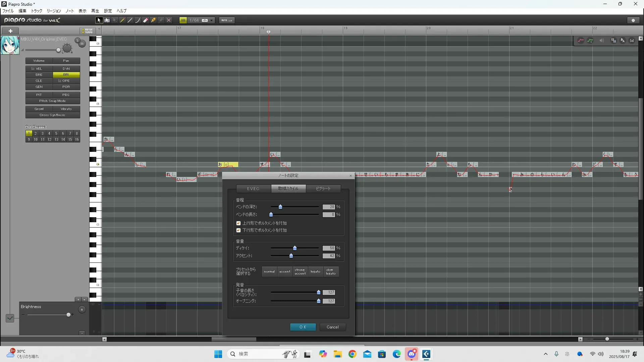The width and height of the screenshot is (644, 362).
Task: Toggle upward portamento checkbox
Action: (x=238, y=223)
